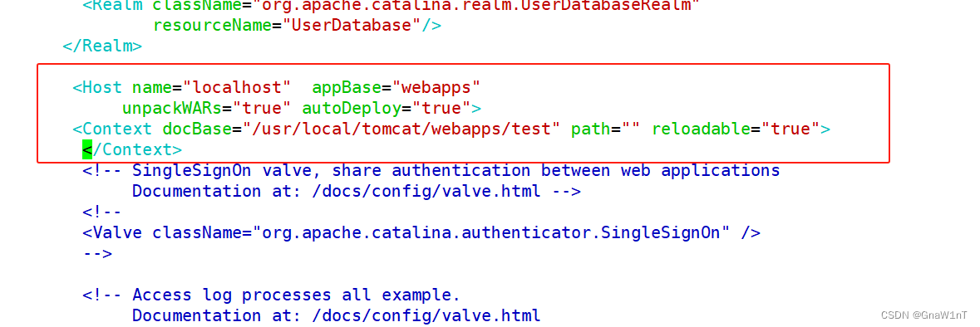Click the closing </Context> tag text
The image size is (980, 327).
coord(132,149)
